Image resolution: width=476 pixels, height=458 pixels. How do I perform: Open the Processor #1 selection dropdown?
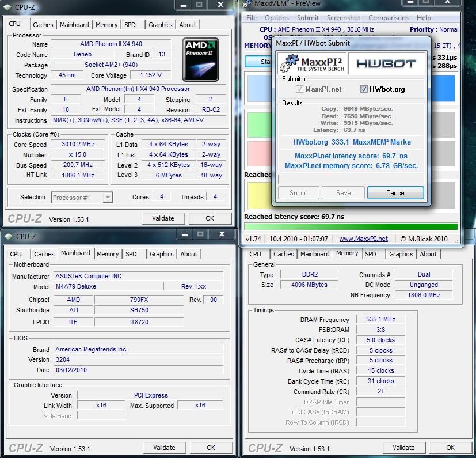82,197
